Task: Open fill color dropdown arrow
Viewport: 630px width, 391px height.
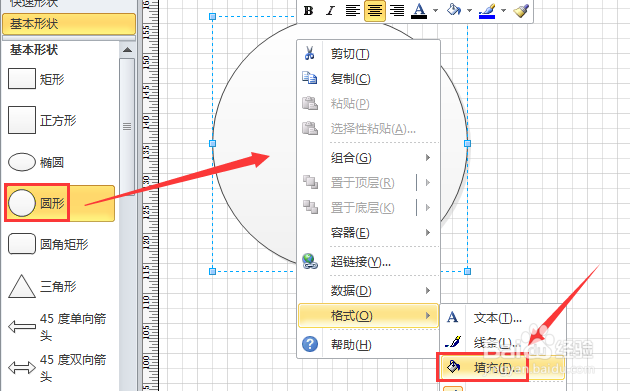Action: pos(469,10)
